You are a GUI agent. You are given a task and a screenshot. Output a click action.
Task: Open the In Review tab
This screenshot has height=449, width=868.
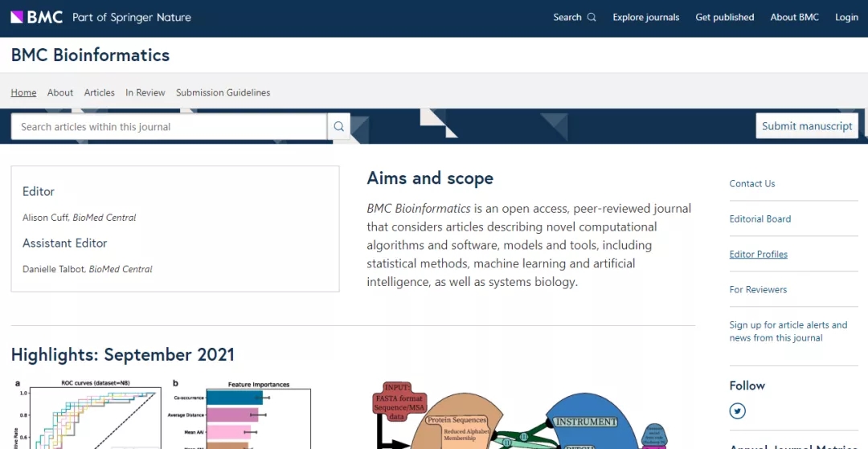pyautogui.click(x=145, y=92)
